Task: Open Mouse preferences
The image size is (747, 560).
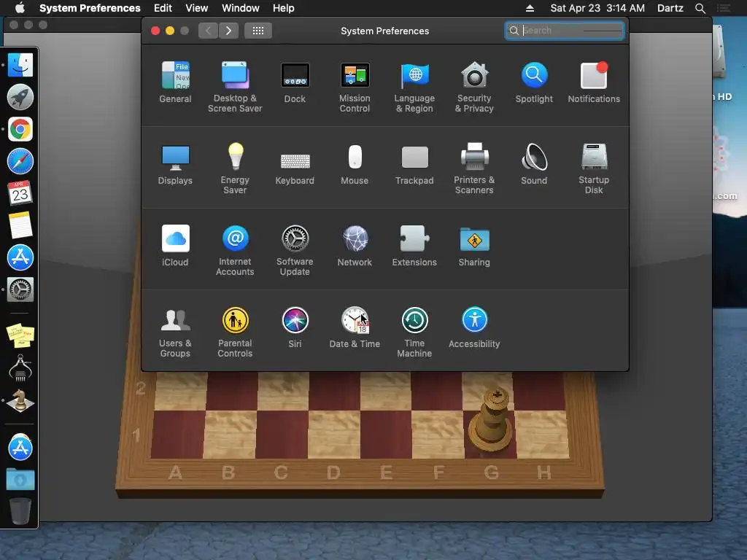Action: [355, 164]
